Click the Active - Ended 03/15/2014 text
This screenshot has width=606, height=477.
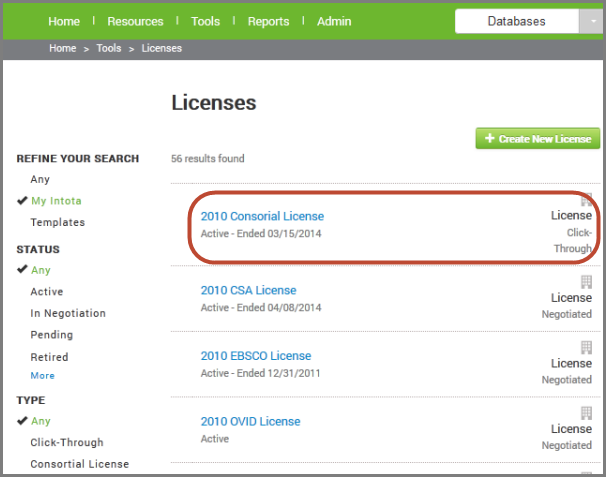pos(261,233)
